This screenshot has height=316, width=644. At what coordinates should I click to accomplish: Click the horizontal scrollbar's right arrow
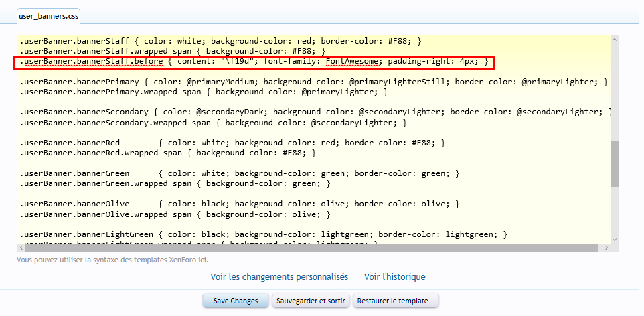tap(606, 248)
